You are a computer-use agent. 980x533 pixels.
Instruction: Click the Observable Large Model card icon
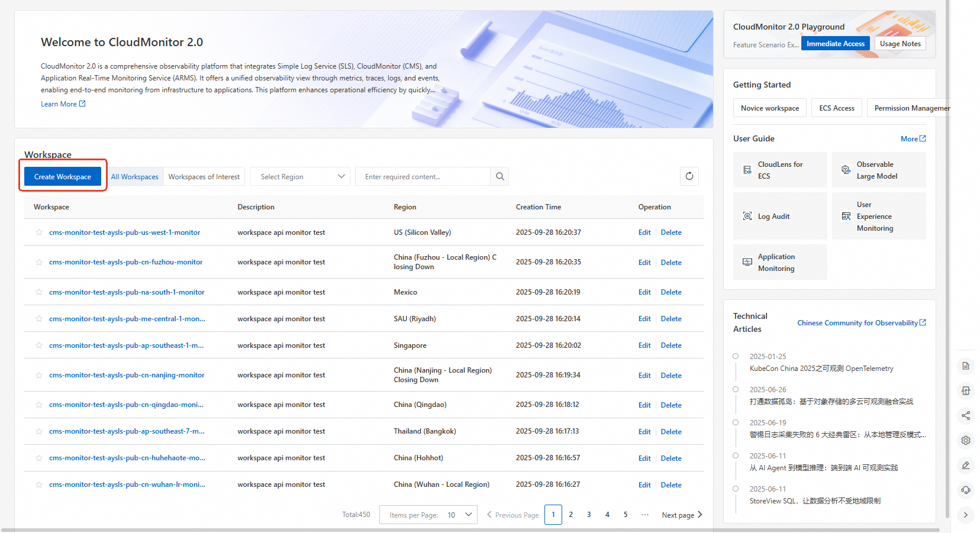point(846,170)
